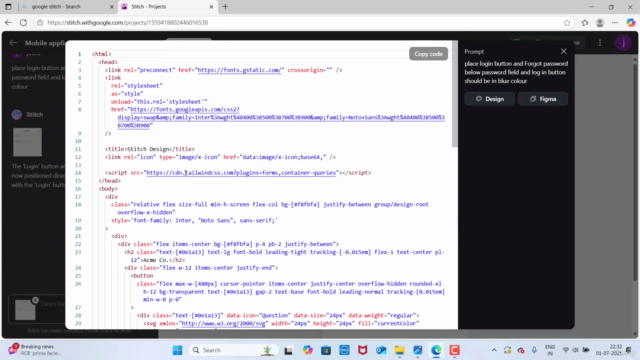Go back using the project back arrow

[x=13, y=42]
